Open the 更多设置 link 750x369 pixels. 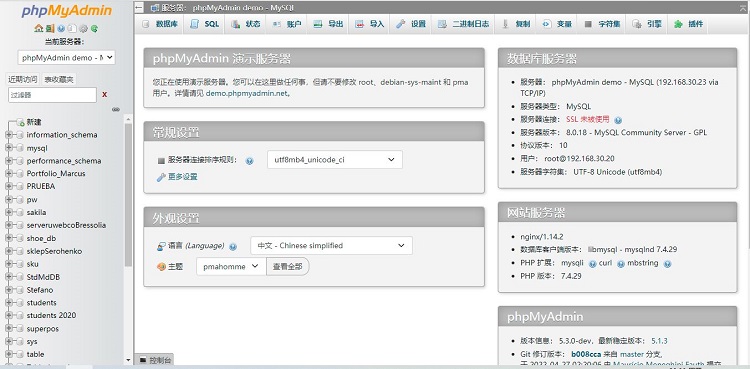[x=182, y=177]
